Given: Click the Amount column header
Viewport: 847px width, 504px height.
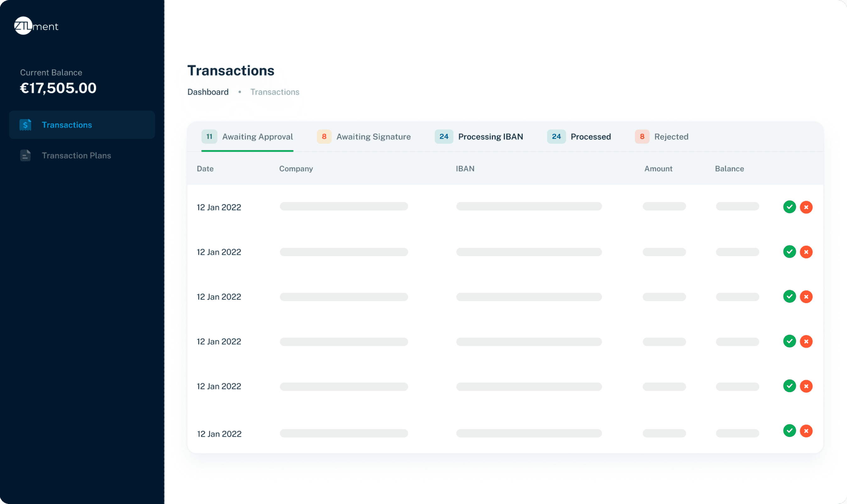Looking at the screenshot, I should point(658,169).
